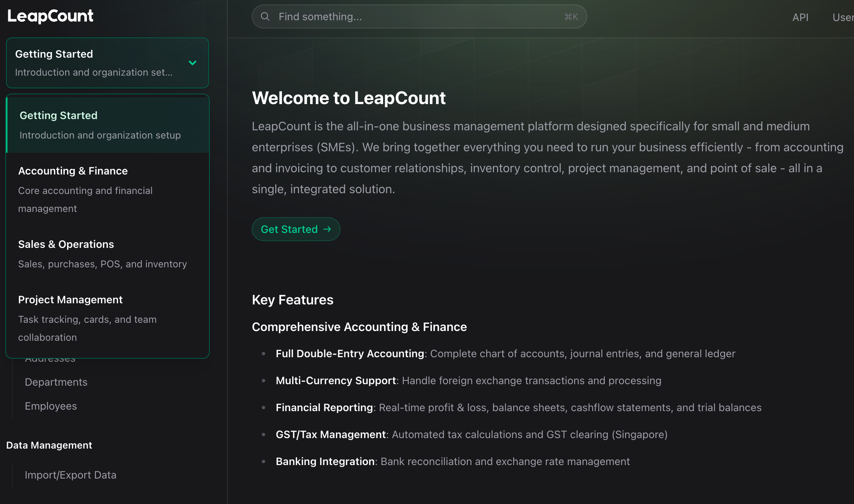This screenshot has width=854, height=504.
Task: Click the LeapCount logo
Action: pos(50,16)
